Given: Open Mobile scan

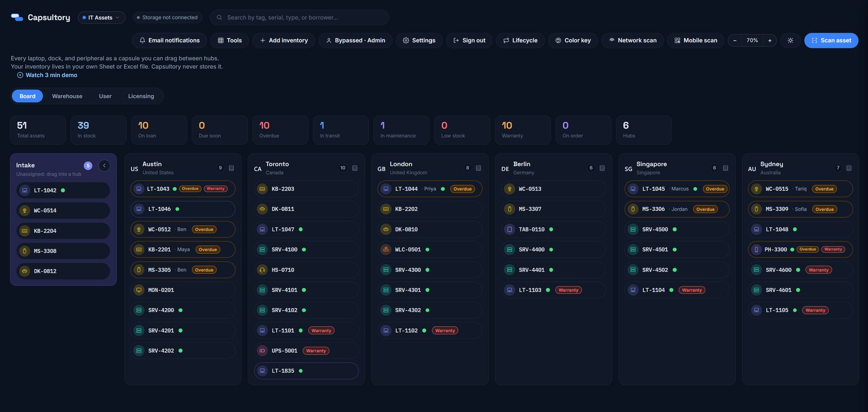Looking at the screenshot, I should (695, 41).
